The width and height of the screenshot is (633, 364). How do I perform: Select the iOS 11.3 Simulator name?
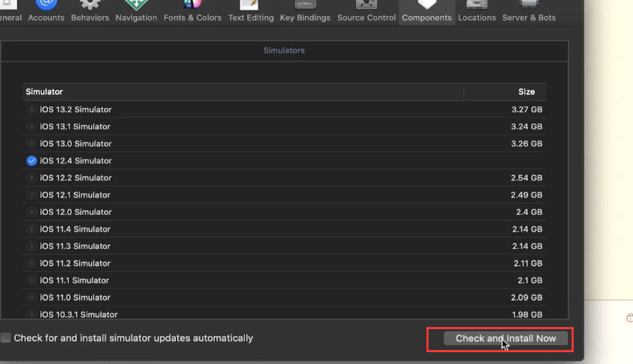point(75,246)
